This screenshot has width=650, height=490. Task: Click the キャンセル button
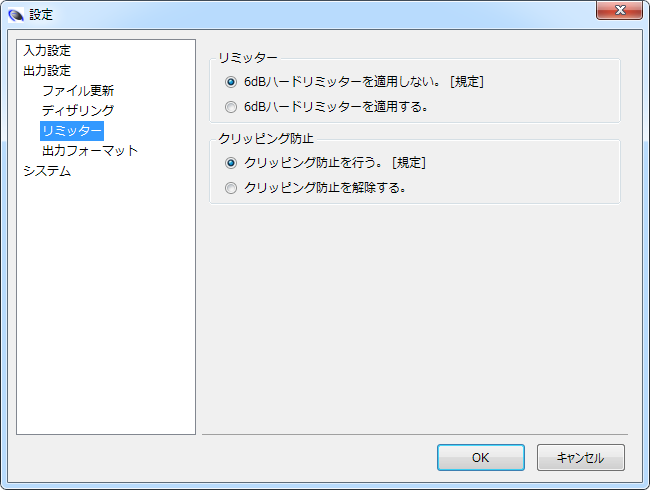tap(580, 457)
